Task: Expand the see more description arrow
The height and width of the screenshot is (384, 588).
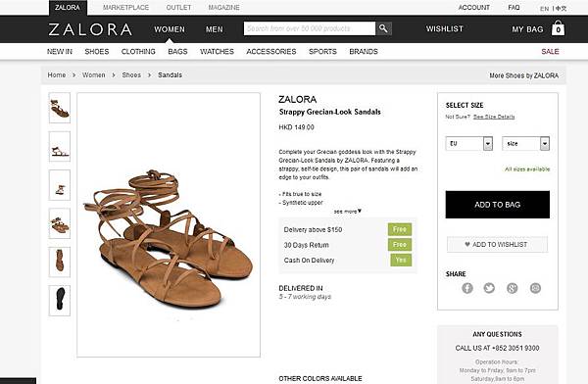Action: pos(348,212)
